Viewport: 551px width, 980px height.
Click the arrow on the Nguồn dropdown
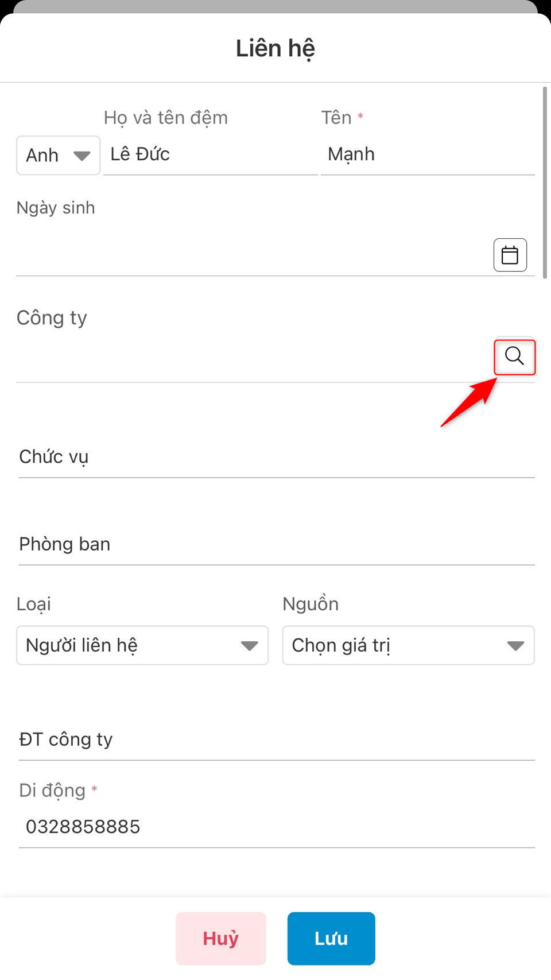515,646
